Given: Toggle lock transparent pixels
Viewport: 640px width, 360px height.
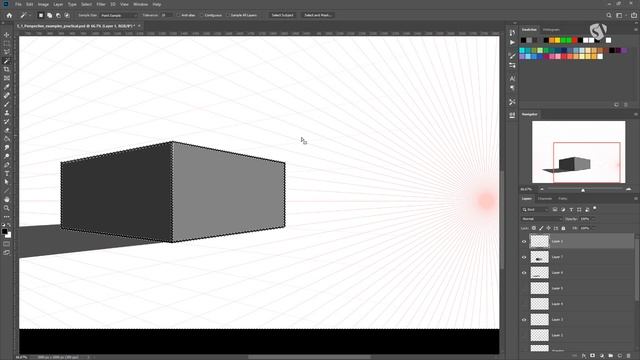Looking at the screenshot, I should [x=534, y=228].
